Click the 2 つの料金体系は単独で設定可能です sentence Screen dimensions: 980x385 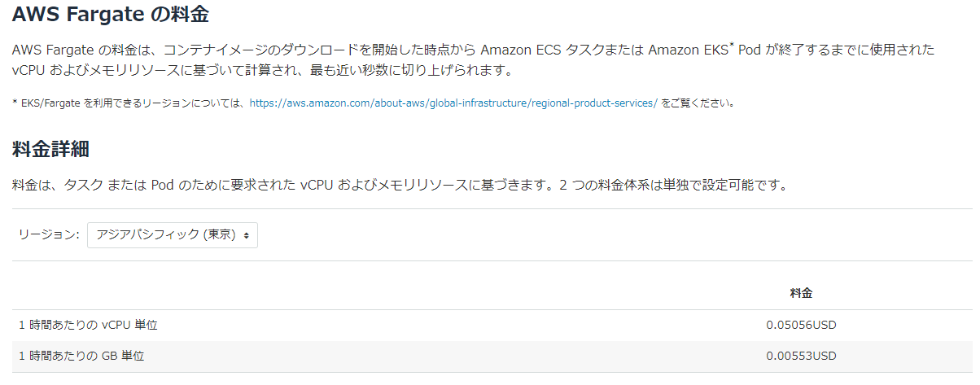[x=673, y=185]
